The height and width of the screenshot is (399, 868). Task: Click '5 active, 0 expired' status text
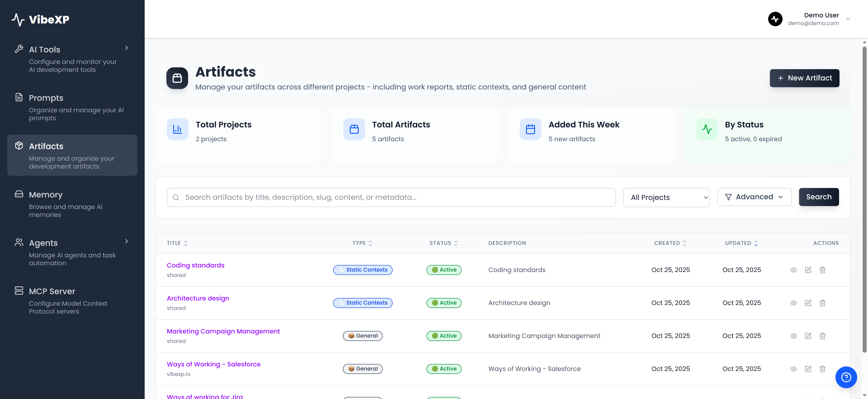pyautogui.click(x=753, y=139)
